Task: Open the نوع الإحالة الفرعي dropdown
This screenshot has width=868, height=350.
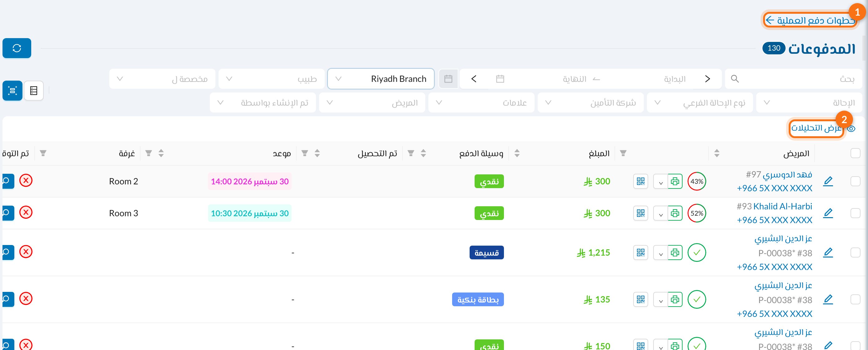Action: (x=700, y=102)
